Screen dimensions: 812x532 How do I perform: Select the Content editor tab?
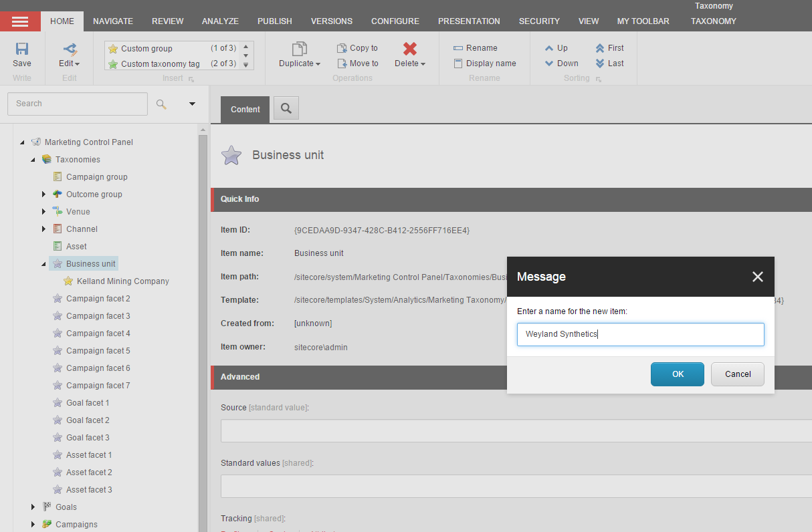(245, 110)
